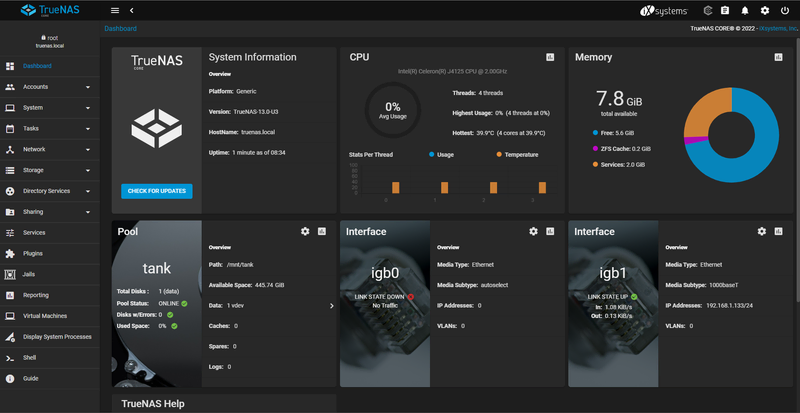This screenshot has height=413, width=800.
Task: Click the Jails icon in sidebar
Action: point(10,275)
